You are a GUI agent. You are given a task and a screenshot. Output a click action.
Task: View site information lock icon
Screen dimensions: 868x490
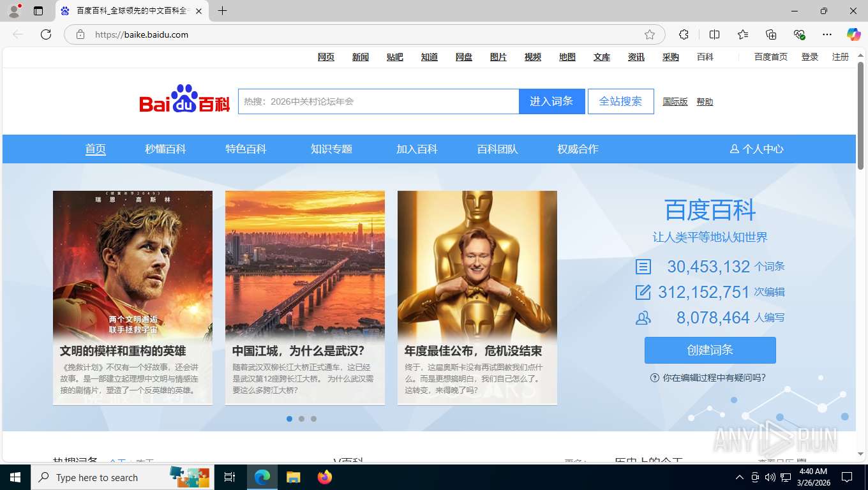(80, 34)
